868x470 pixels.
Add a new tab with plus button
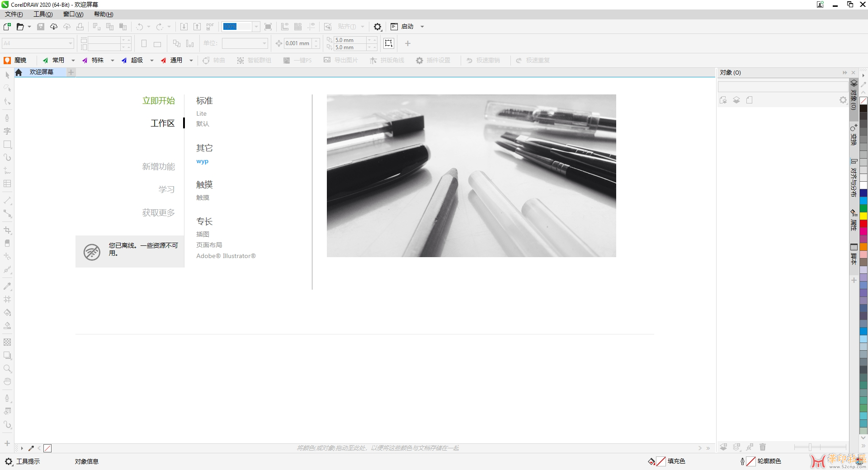pyautogui.click(x=71, y=72)
